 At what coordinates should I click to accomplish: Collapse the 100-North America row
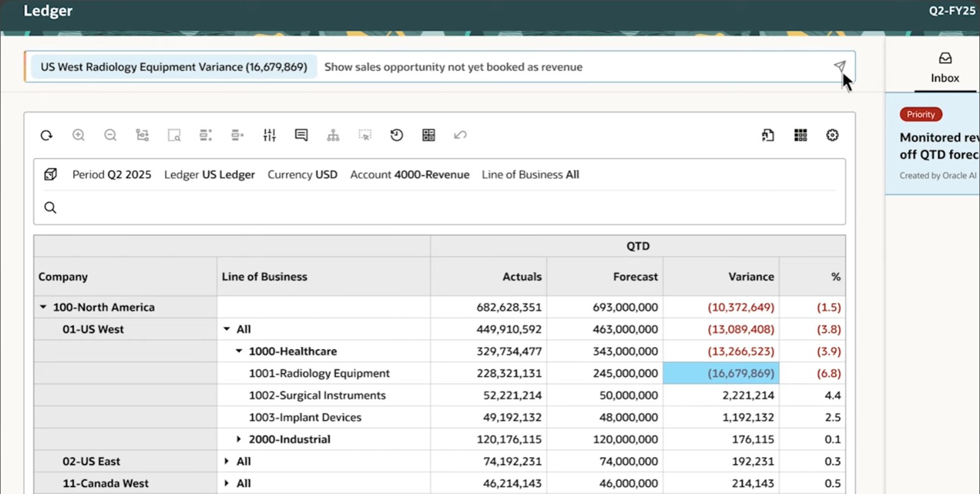[43, 307]
